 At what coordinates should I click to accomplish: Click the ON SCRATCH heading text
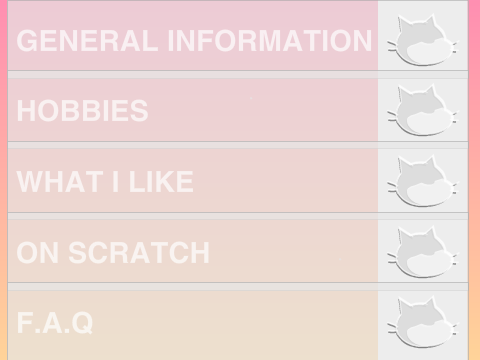113,252
